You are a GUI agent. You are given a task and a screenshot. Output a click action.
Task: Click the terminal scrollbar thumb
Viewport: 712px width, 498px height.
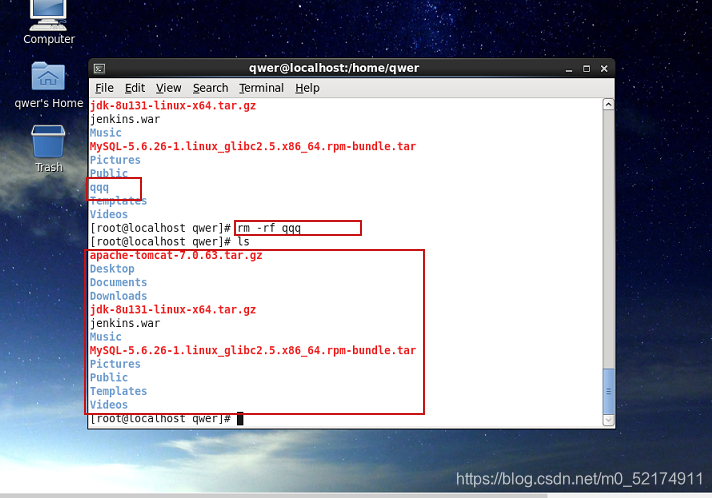tap(608, 391)
